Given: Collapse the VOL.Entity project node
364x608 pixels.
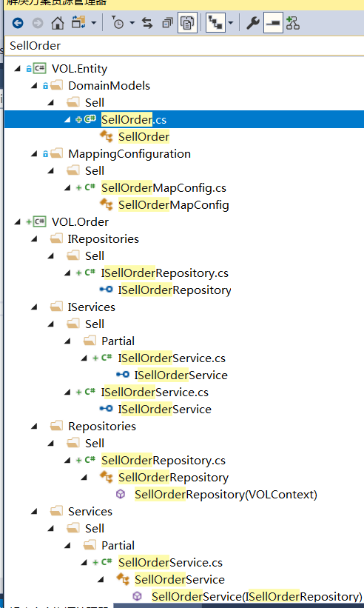Looking at the screenshot, I should coord(18,69).
